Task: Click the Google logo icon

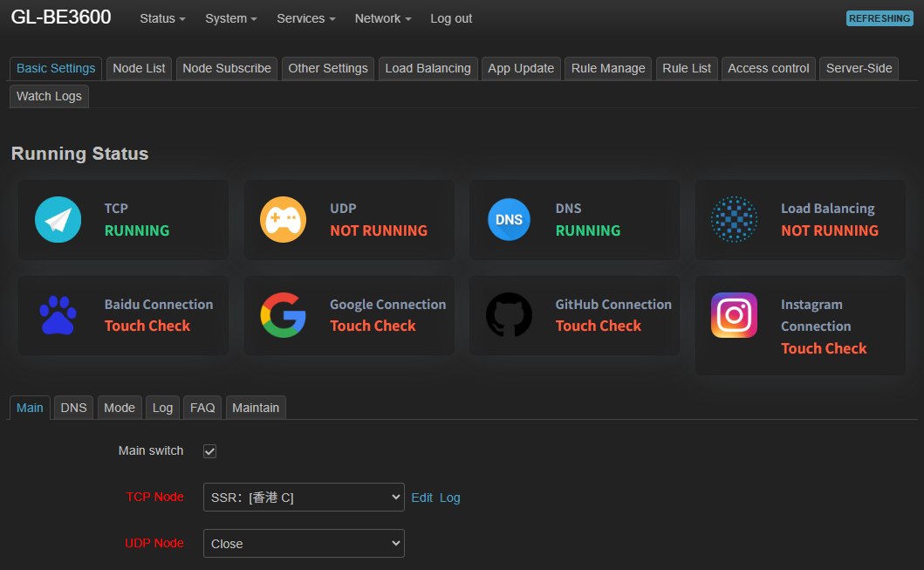Action: [x=283, y=315]
